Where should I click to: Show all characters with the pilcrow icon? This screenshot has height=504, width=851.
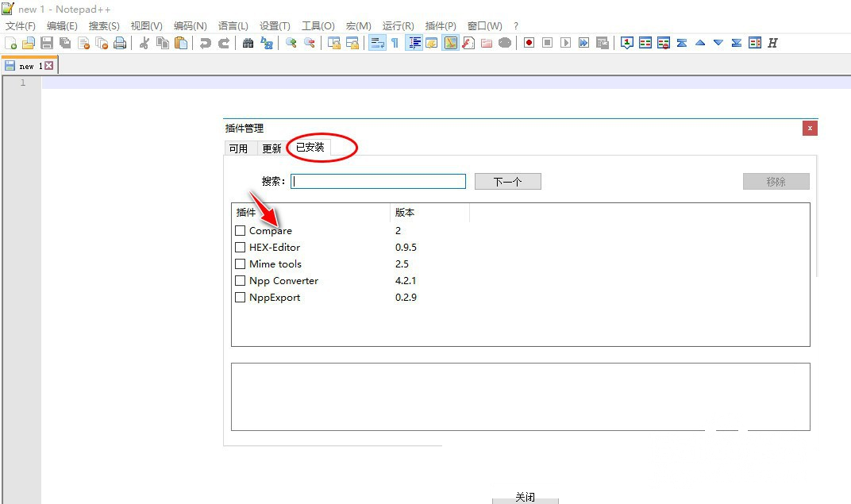click(395, 43)
